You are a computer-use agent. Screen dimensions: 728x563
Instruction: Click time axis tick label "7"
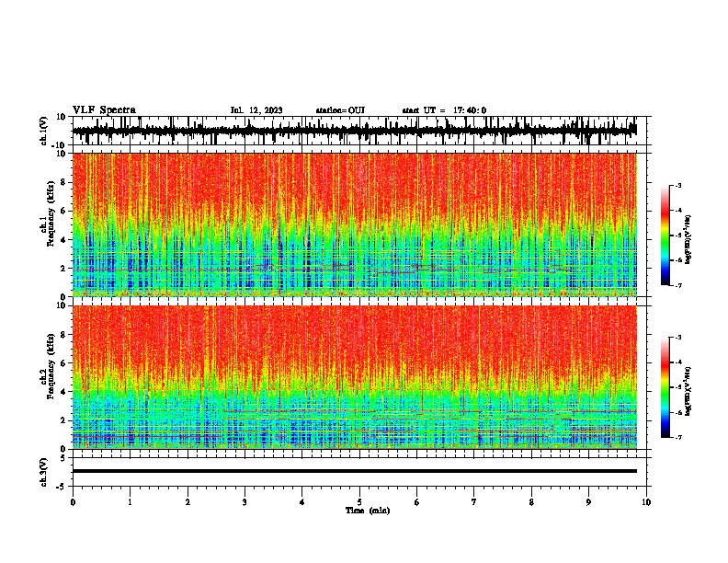click(x=474, y=502)
